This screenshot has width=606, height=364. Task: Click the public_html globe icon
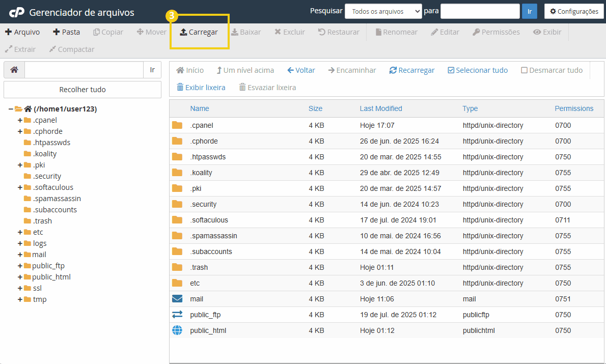tap(177, 330)
